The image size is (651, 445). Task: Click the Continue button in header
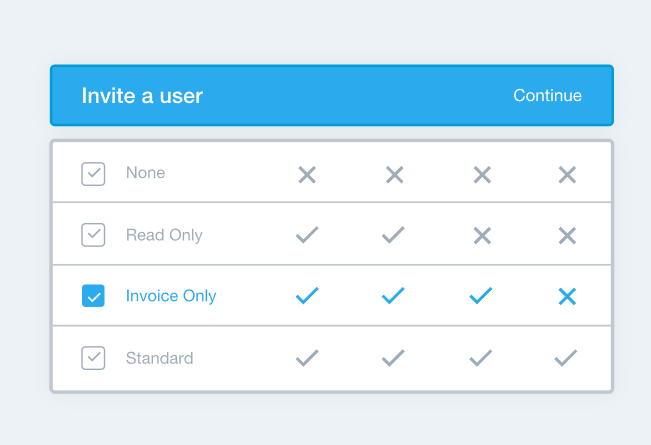(547, 95)
